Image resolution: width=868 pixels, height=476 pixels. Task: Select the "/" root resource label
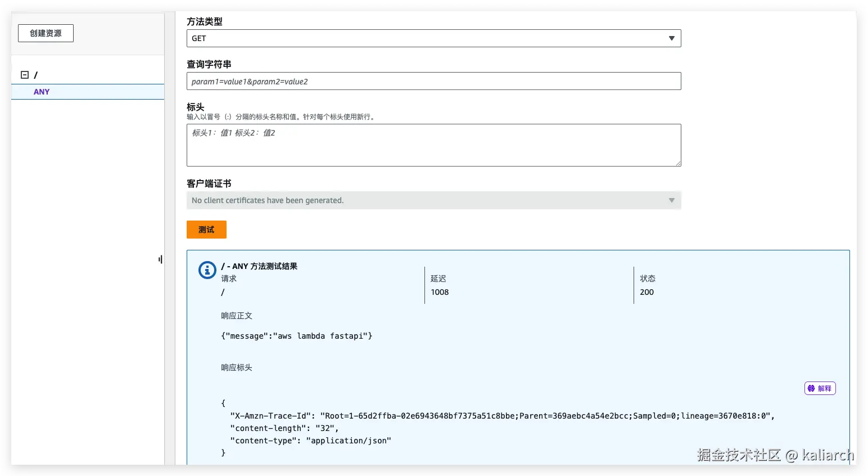[x=36, y=75]
